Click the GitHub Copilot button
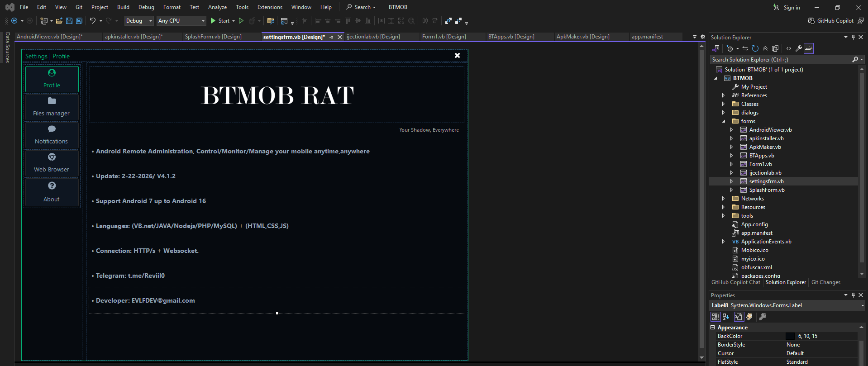 pyautogui.click(x=830, y=21)
